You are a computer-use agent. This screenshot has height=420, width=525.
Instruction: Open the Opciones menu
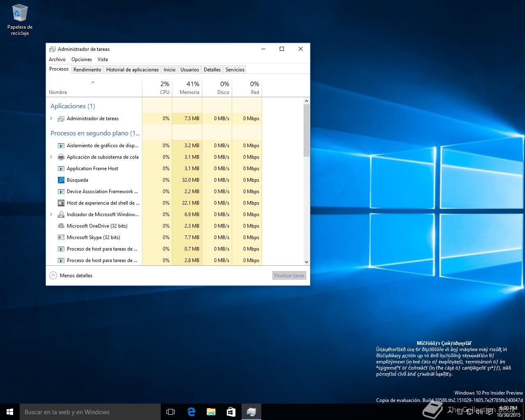pos(82,59)
